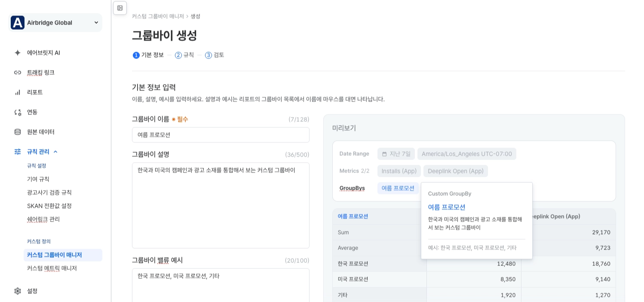
Task: Click the 1,920 installs value
Action: pyautogui.click(x=508, y=295)
